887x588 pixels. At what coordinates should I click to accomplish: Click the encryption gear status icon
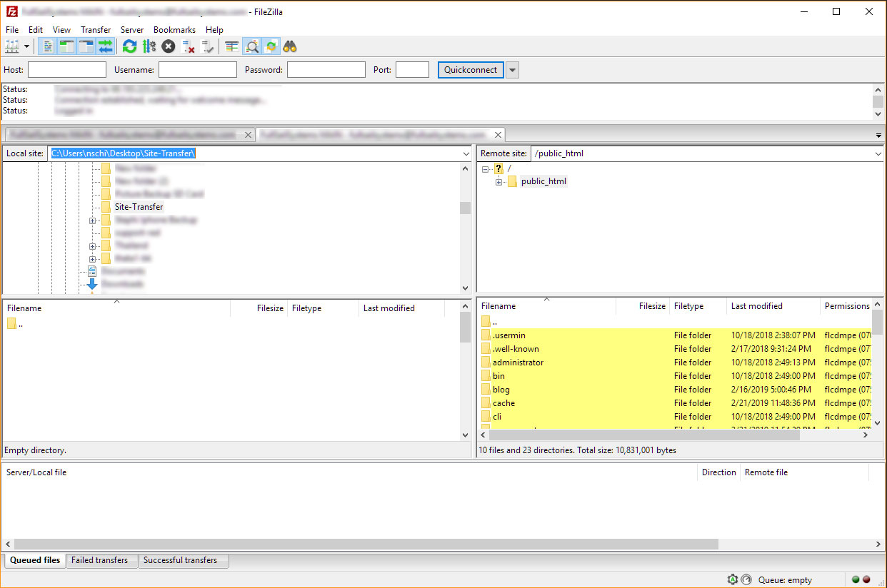point(732,580)
